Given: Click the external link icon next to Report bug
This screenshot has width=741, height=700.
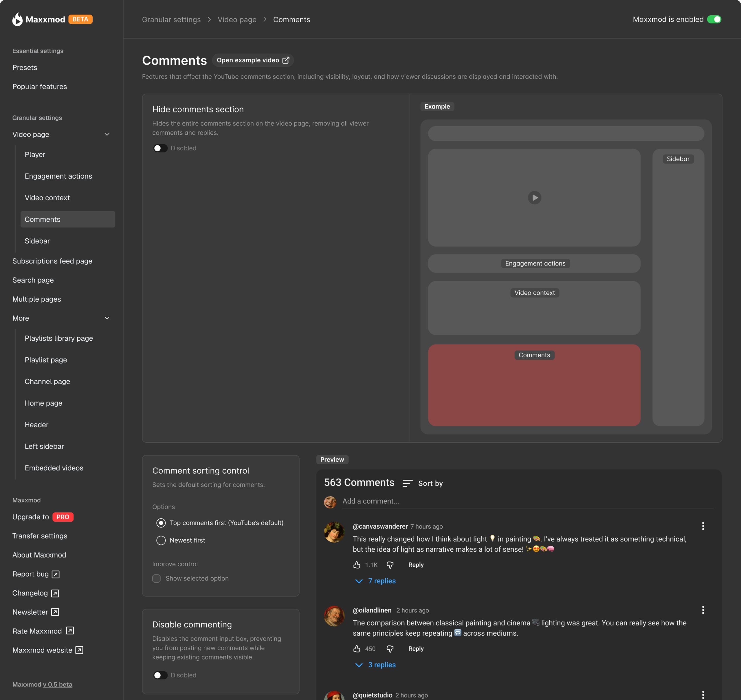Looking at the screenshot, I should point(55,574).
